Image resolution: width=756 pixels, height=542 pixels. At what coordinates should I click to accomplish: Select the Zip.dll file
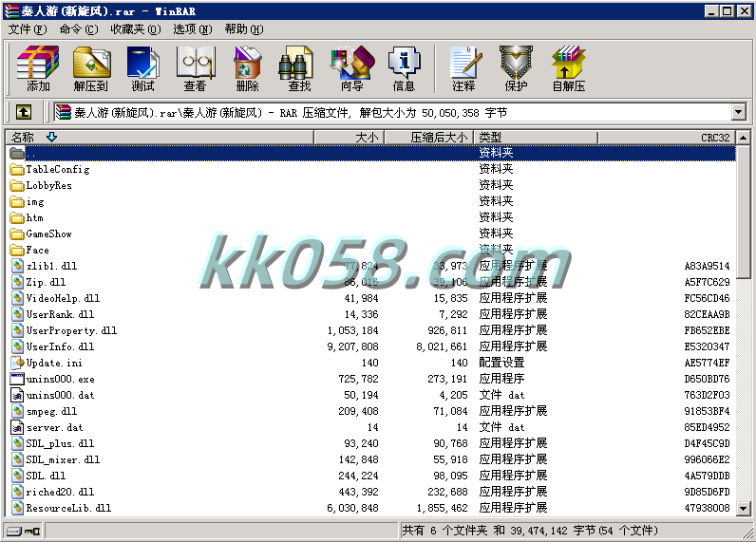371,282
